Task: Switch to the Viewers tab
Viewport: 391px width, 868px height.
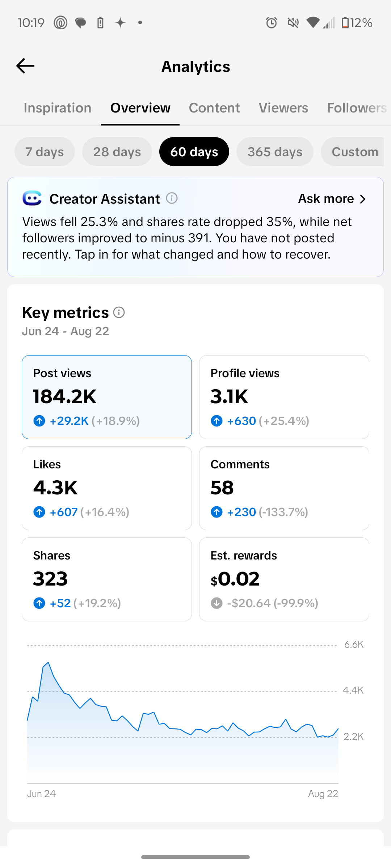Action: click(x=283, y=108)
